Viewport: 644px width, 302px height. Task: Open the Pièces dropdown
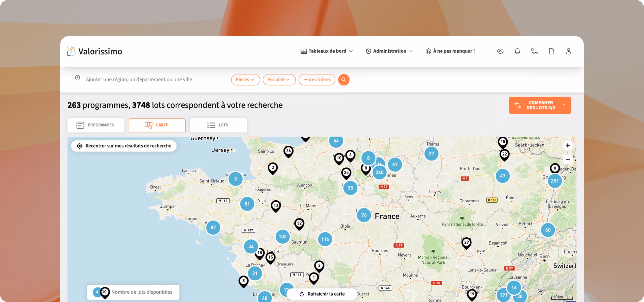tap(245, 80)
